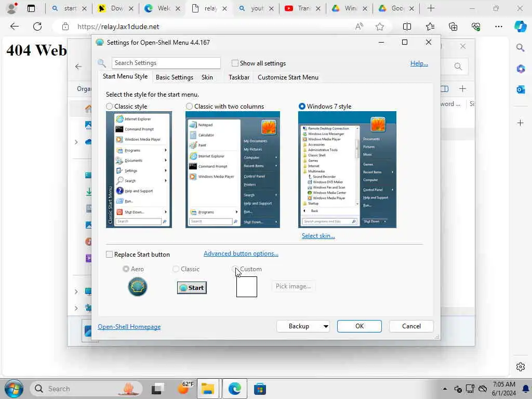Image resolution: width=532 pixels, height=399 pixels.
Task: Open the Edge profile icon
Action: click(x=11, y=8)
